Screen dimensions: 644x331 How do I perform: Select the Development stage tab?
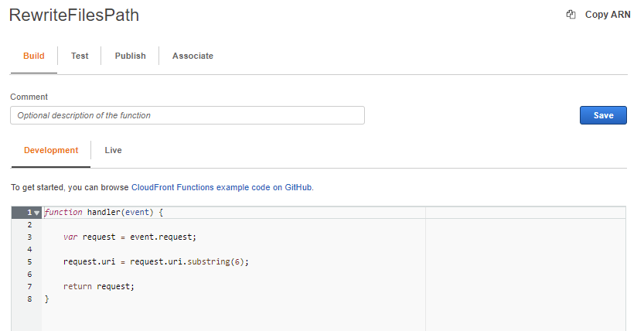point(51,150)
